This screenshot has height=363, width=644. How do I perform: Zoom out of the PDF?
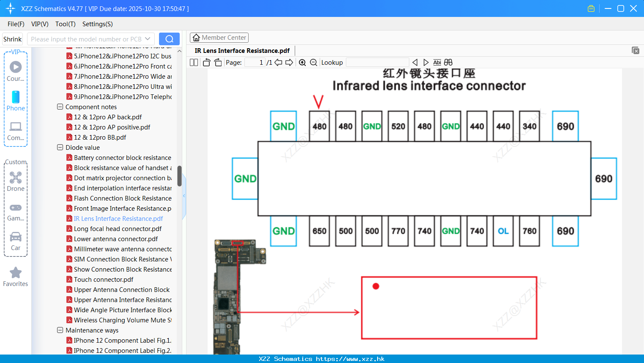coord(313,63)
